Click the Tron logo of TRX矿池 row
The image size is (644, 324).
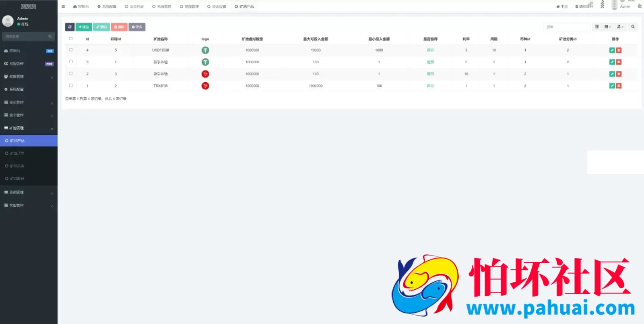click(205, 86)
